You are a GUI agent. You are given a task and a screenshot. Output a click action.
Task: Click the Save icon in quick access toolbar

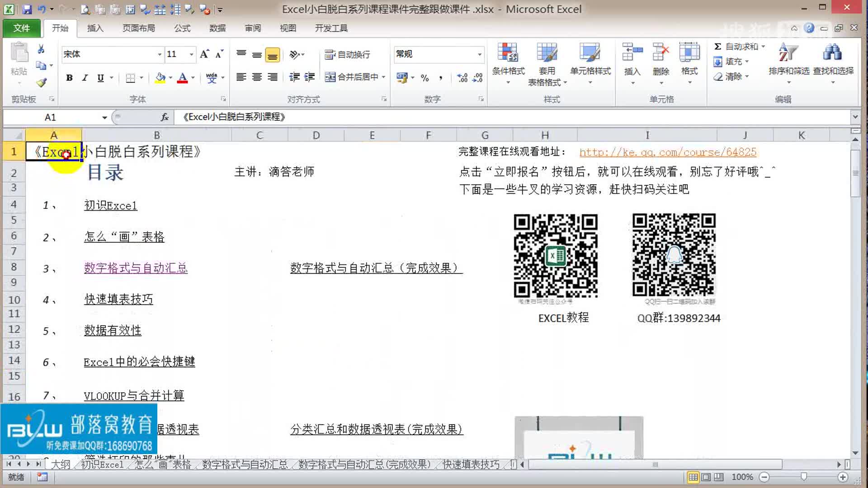coord(27,9)
